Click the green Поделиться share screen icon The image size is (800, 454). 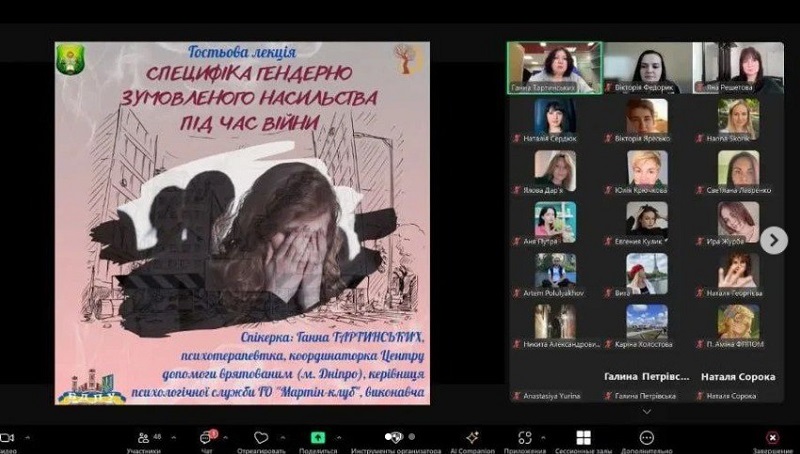318,438
